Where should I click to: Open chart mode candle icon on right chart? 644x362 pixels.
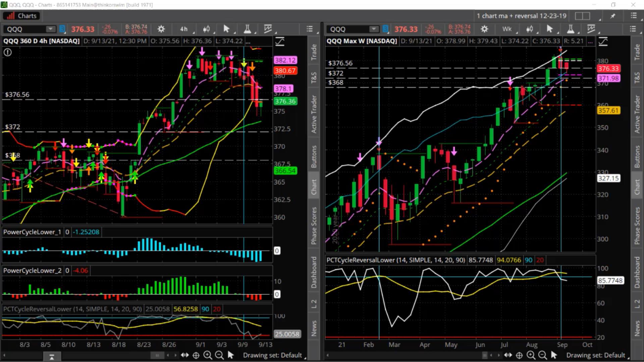point(530,29)
